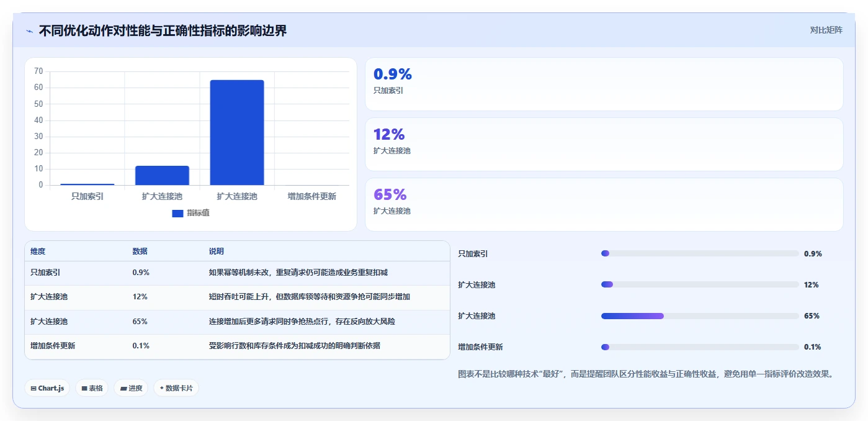The image size is (868, 421).
Task: Toggle the 指标值 legend swatch under the chart
Action: (177, 213)
